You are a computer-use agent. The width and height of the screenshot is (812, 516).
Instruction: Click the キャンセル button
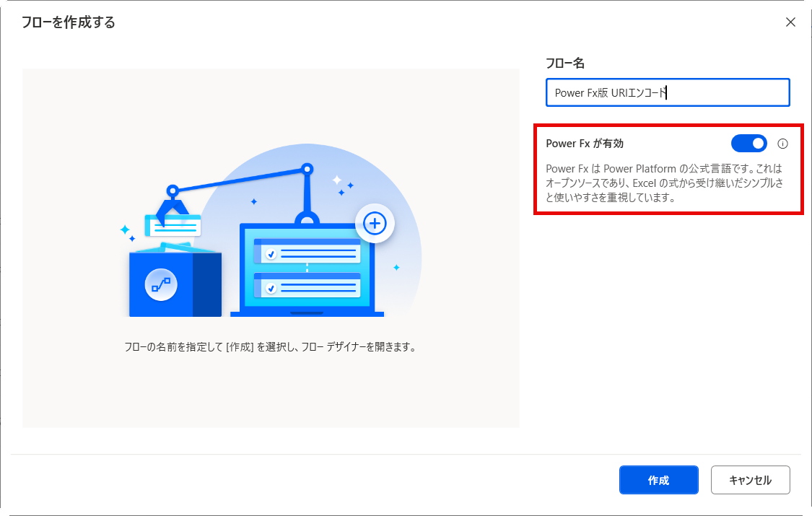click(x=751, y=480)
